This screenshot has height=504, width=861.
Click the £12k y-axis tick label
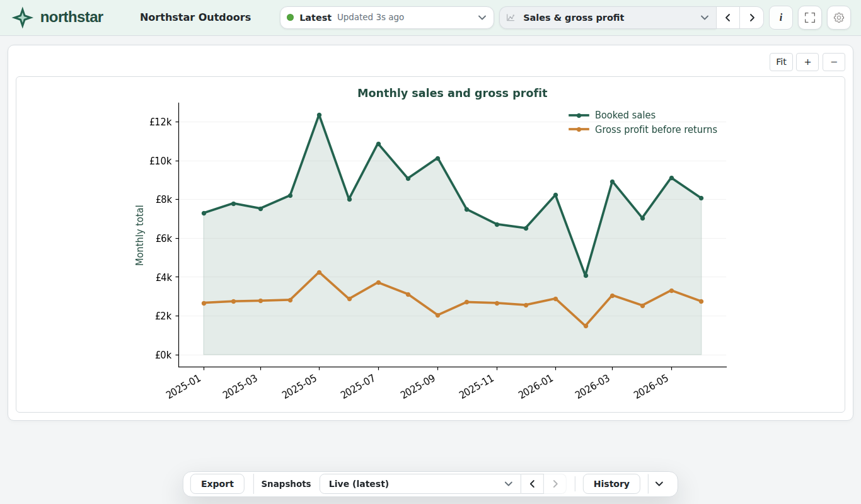point(161,122)
